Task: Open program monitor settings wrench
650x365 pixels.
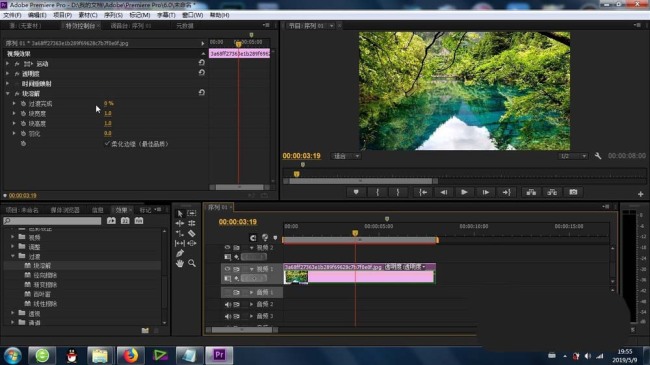Action: 598,156
